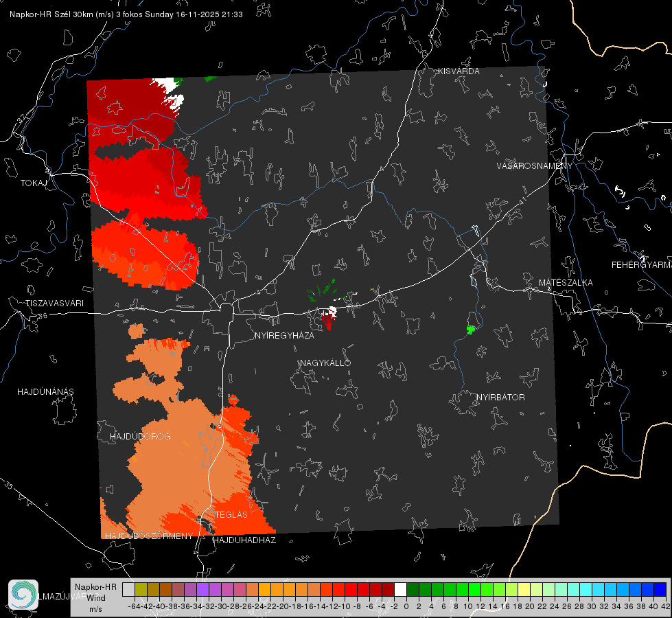The image size is (672, 618).
Task: Click the 20 value on the legend
Action: pyautogui.click(x=530, y=606)
